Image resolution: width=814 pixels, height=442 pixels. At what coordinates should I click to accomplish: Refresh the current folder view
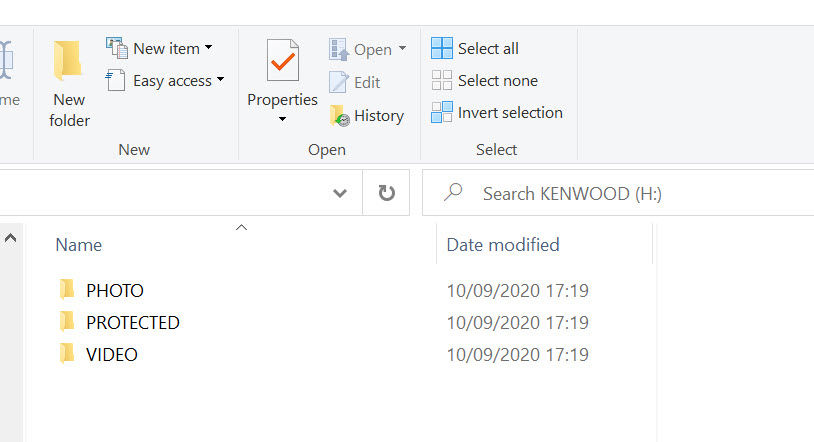(x=386, y=193)
